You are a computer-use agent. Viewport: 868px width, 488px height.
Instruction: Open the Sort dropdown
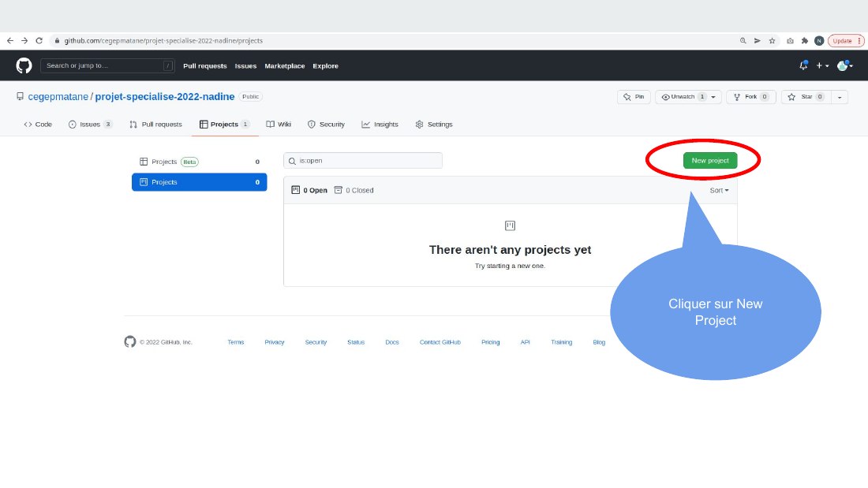coord(719,190)
